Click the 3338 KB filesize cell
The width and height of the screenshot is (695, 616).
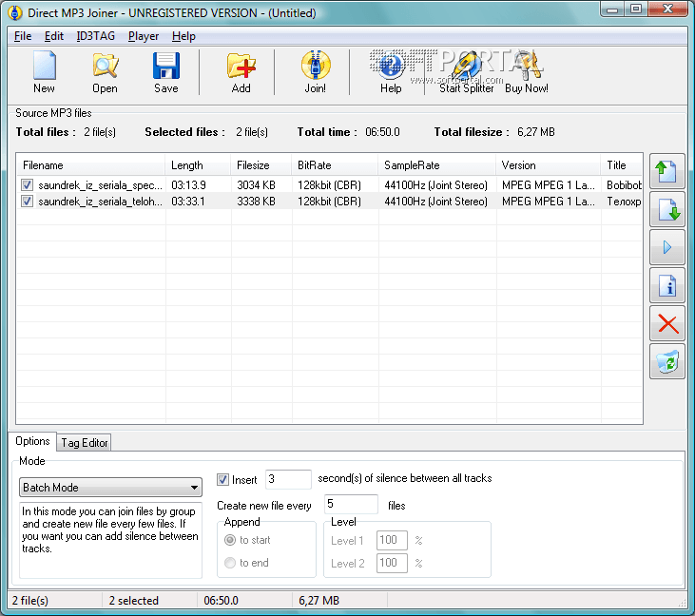point(256,202)
